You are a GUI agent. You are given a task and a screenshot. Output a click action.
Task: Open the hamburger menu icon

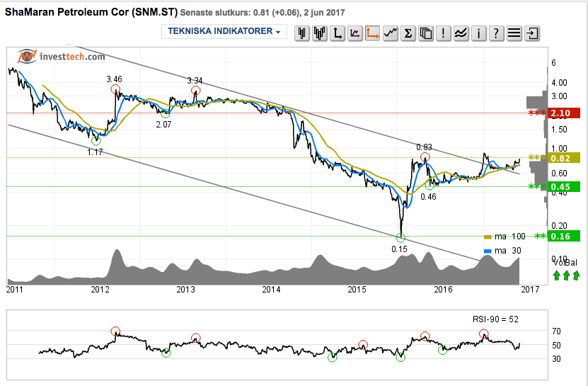[514, 33]
